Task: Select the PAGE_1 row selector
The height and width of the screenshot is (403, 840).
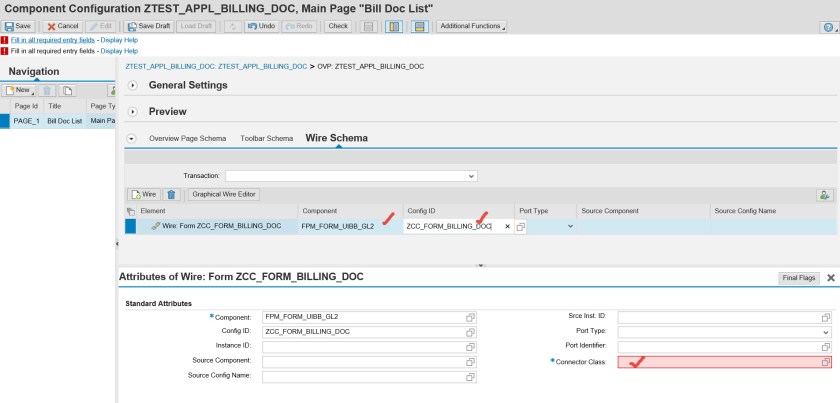Action: [x=4, y=121]
